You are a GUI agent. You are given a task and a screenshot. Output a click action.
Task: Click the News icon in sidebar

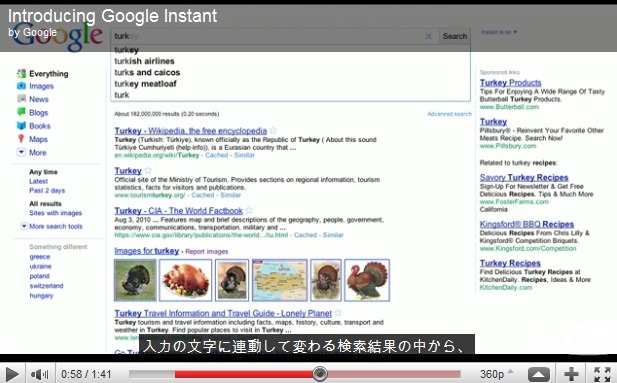[21, 99]
